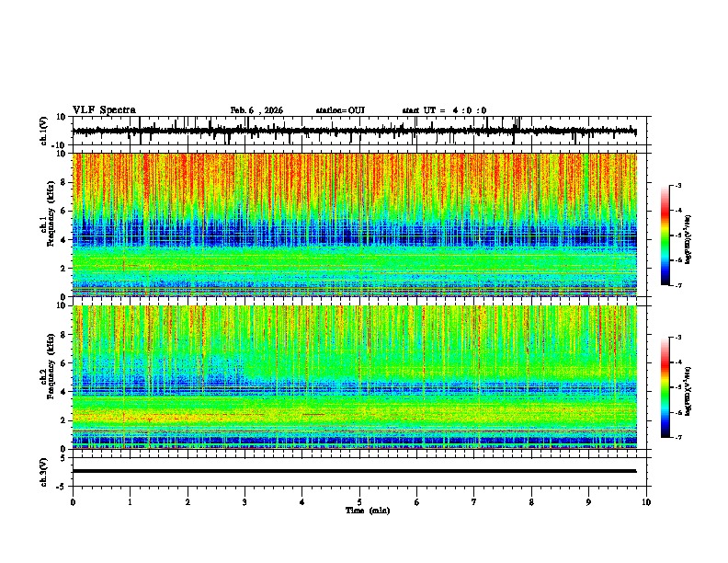Viewport: 728px width, 563px height.
Task: Click the time axis tick label "1"
Action: [x=130, y=502]
